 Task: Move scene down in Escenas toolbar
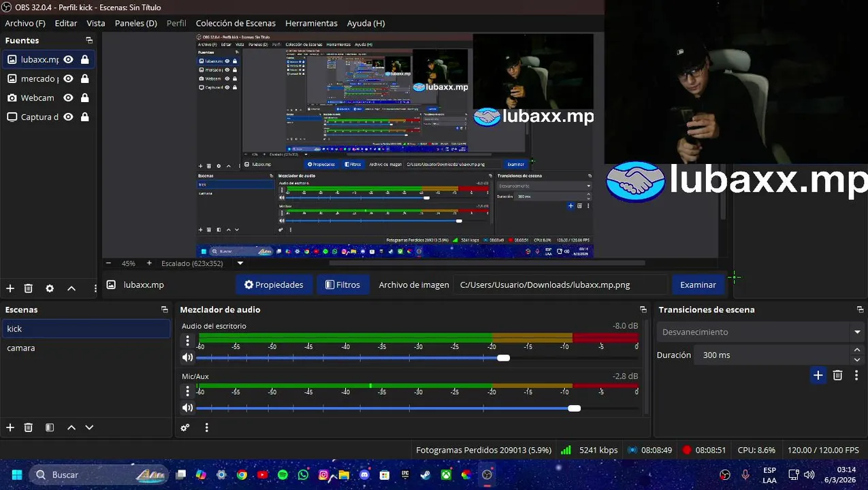tap(89, 427)
